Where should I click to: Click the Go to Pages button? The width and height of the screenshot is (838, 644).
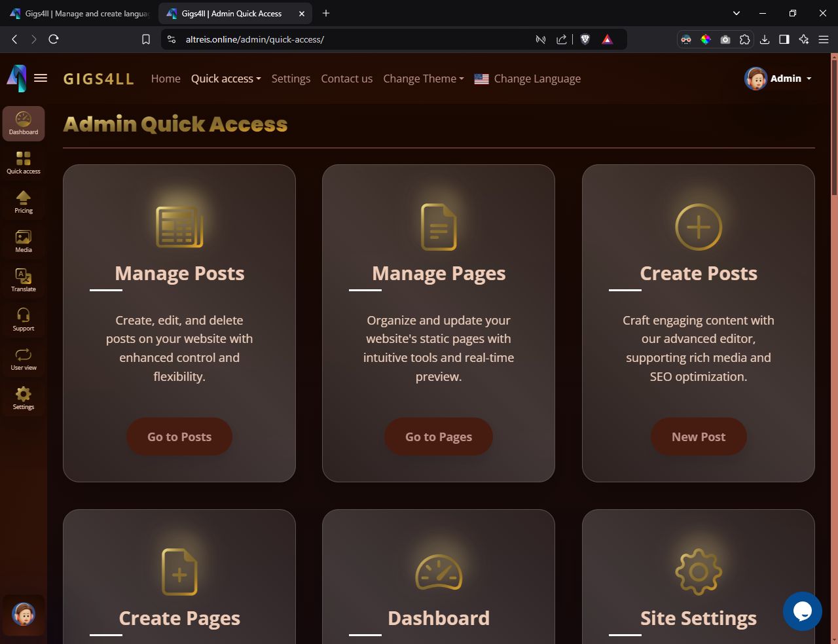[439, 437]
